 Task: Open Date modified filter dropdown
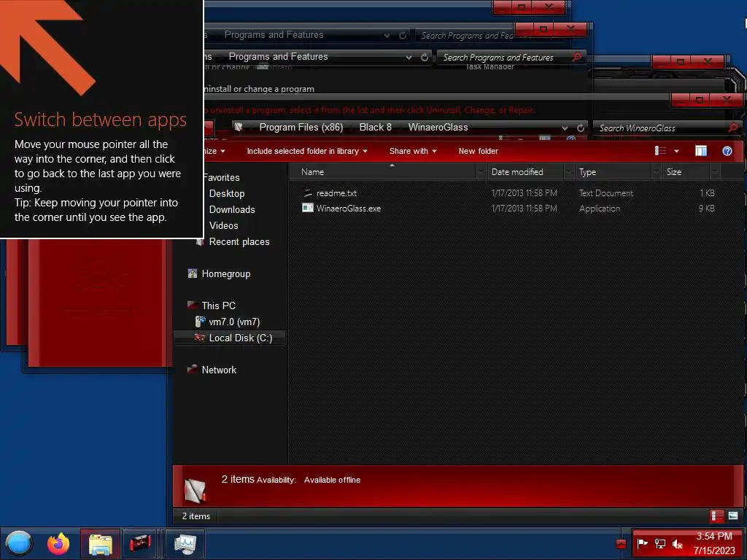click(x=569, y=172)
